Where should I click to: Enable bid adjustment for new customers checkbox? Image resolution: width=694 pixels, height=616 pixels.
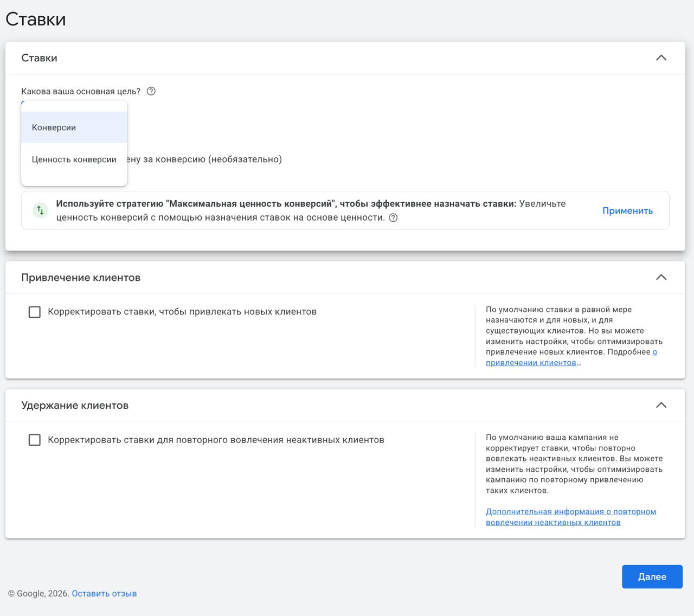[35, 312]
